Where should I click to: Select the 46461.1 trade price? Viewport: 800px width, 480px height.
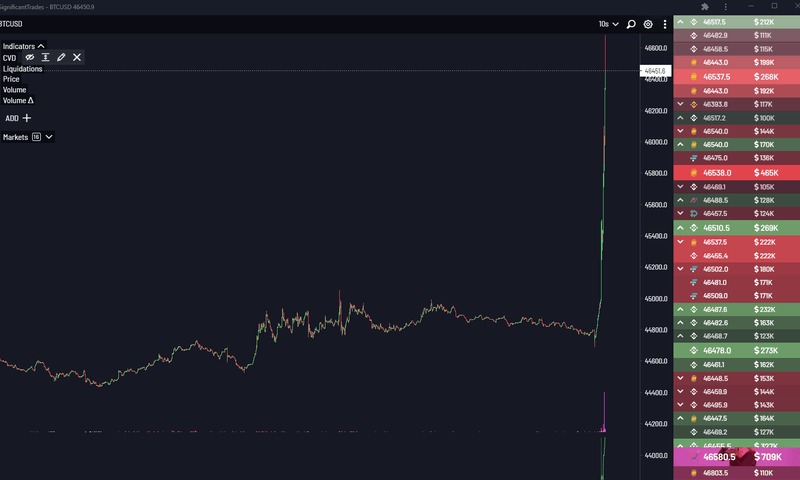(714, 365)
